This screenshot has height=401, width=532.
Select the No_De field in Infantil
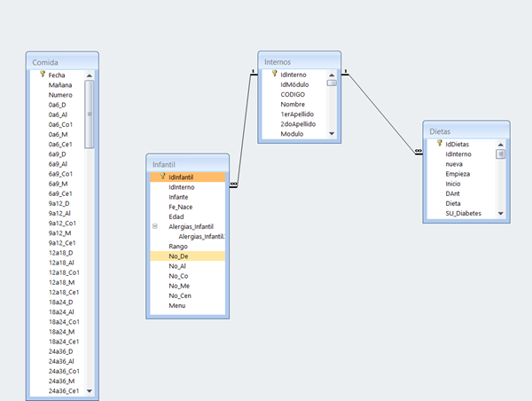pyautogui.click(x=177, y=256)
